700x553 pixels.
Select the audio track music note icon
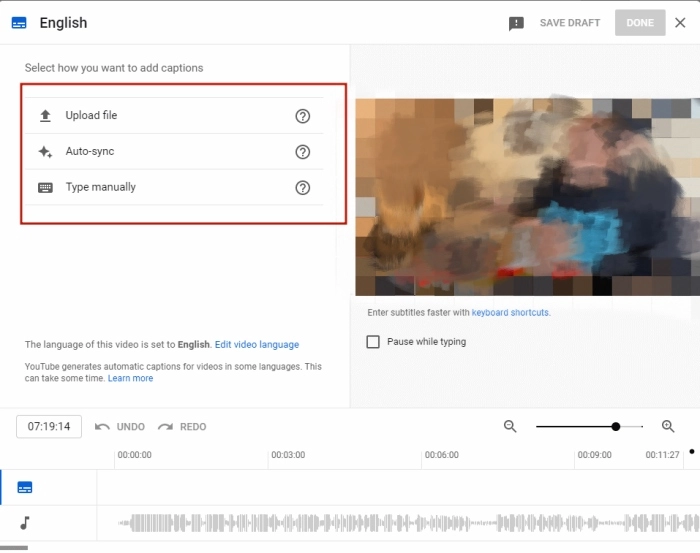pos(25,522)
